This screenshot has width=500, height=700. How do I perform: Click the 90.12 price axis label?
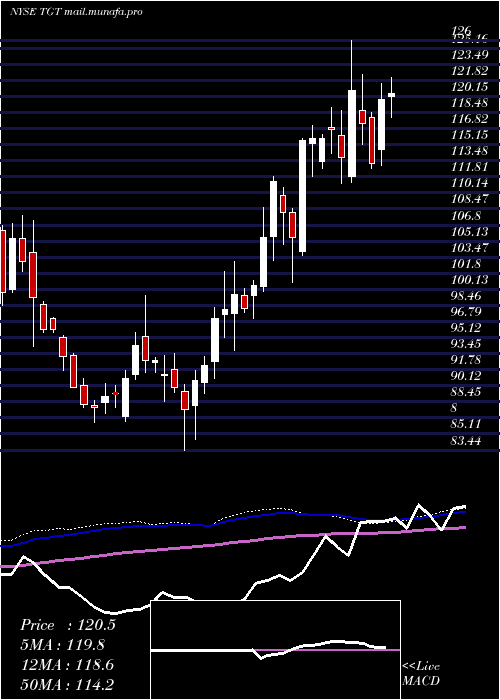click(x=466, y=376)
